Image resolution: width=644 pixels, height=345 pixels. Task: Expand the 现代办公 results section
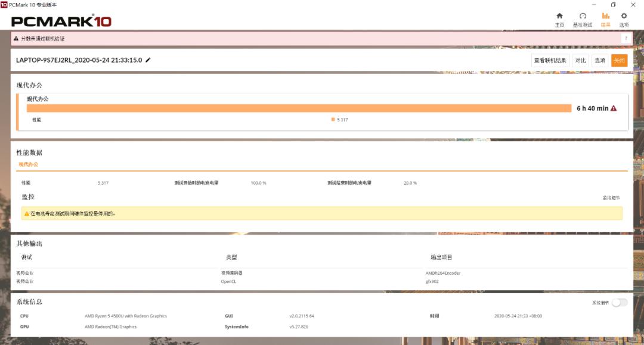click(28, 85)
